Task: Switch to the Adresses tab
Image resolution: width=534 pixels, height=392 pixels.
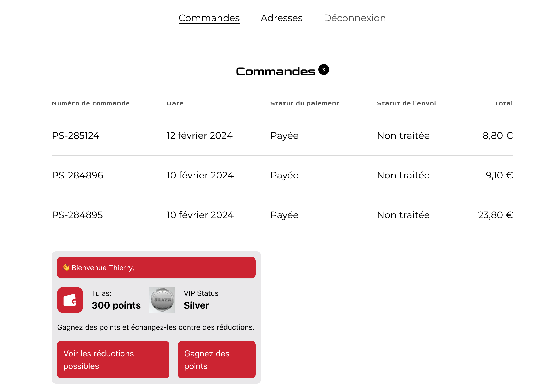Action: pos(281,18)
